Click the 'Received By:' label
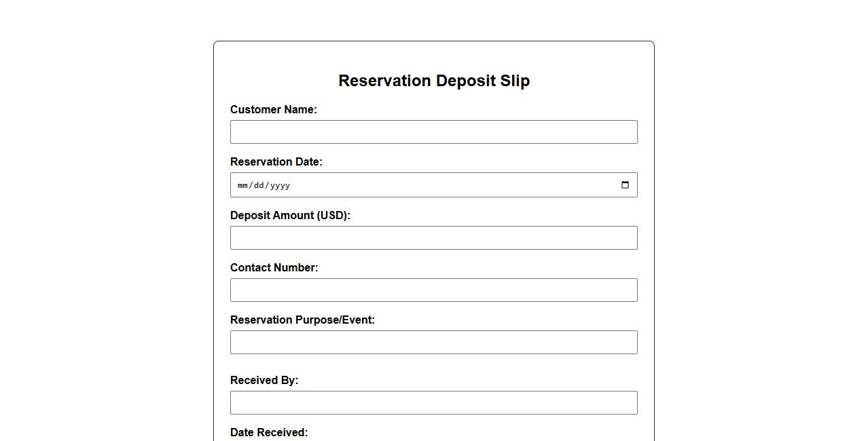The height and width of the screenshot is (441, 868). [264, 381]
